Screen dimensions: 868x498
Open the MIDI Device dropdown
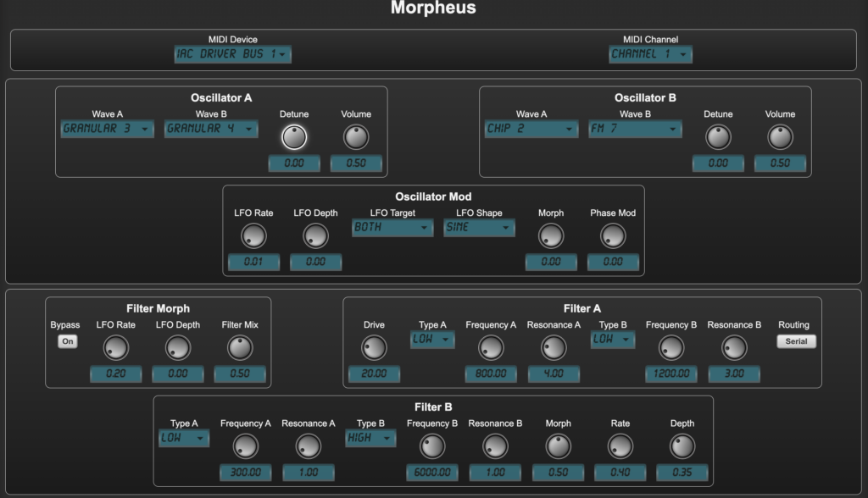[232, 53]
